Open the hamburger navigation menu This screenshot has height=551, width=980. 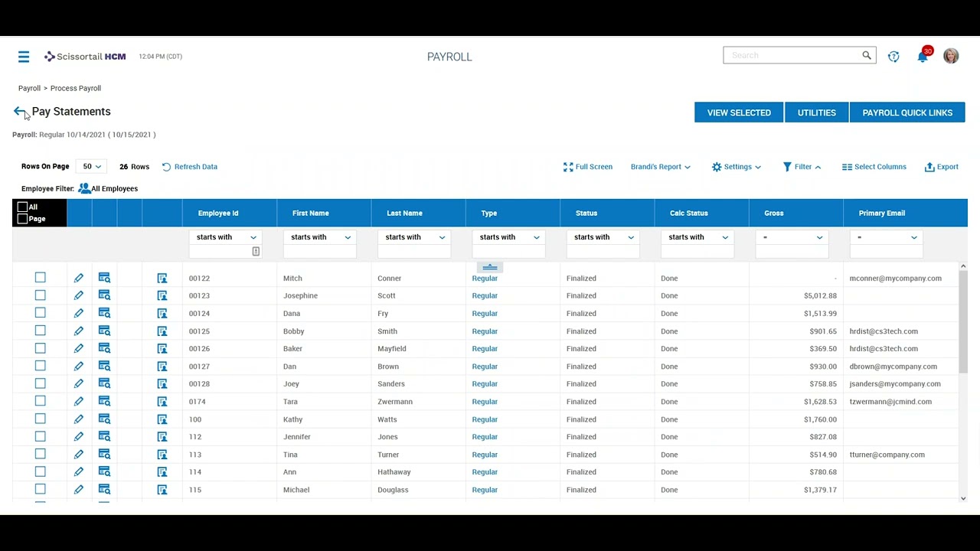23,56
